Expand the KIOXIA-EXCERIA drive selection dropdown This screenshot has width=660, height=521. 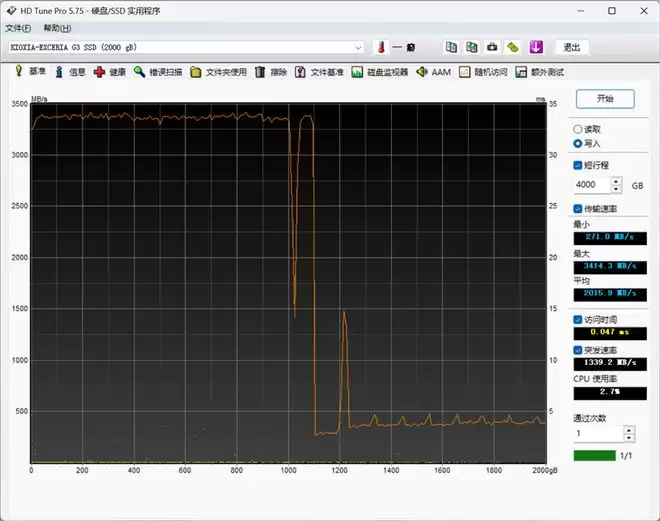point(358,47)
